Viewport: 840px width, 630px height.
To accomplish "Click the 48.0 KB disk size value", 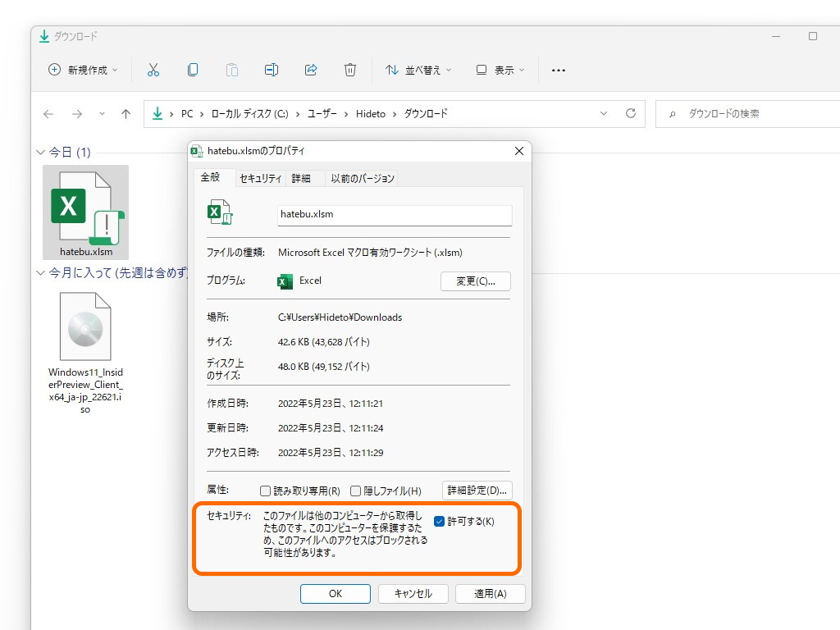I will 324,367.
